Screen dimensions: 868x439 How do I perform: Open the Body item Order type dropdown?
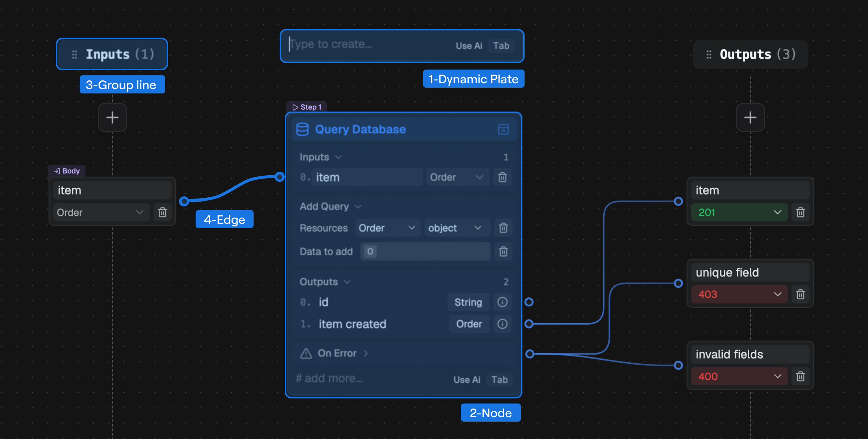pos(101,212)
